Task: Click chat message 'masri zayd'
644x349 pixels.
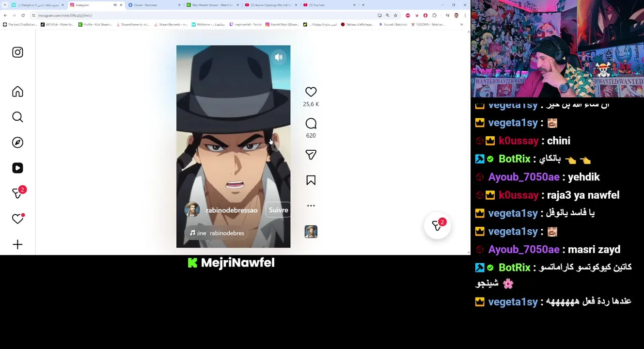Action: point(594,250)
